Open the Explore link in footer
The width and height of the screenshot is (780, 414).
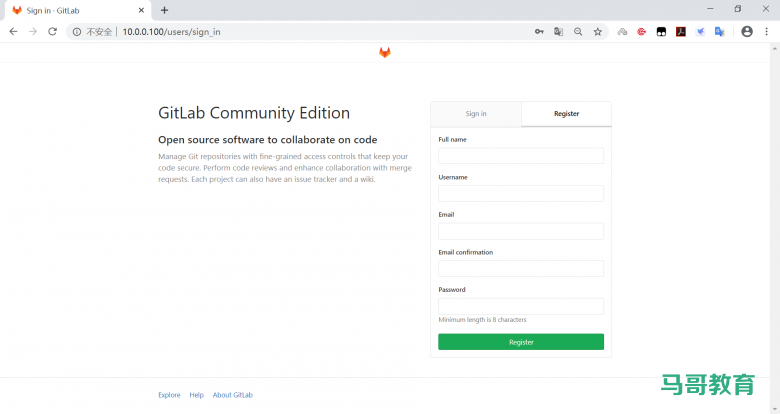[x=169, y=395]
